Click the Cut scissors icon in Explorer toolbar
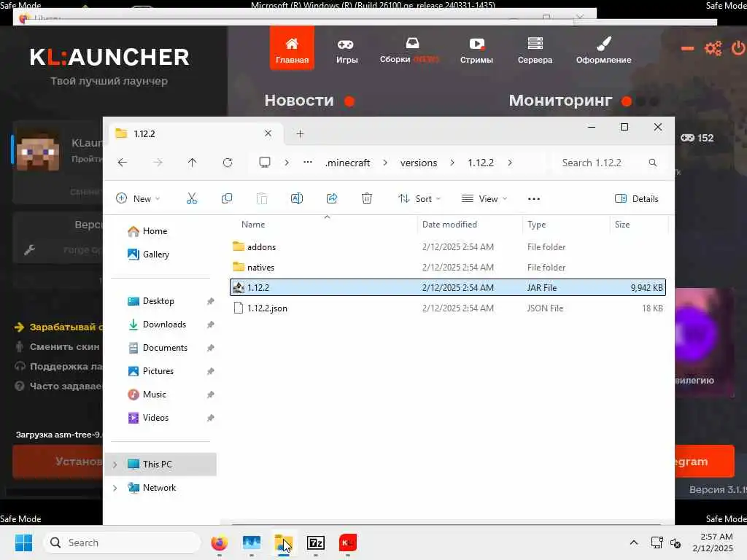747x560 pixels. pos(192,198)
